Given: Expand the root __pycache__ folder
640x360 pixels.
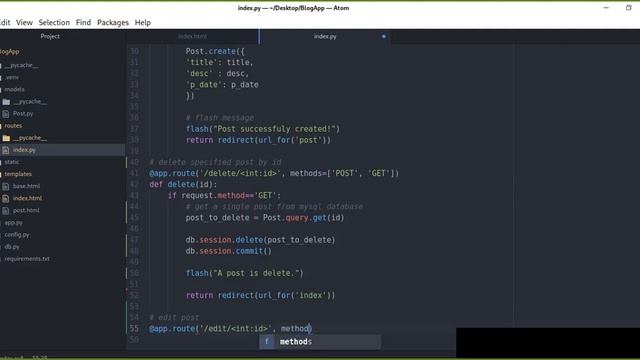Looking at the screenshot, I should [22, 65].
